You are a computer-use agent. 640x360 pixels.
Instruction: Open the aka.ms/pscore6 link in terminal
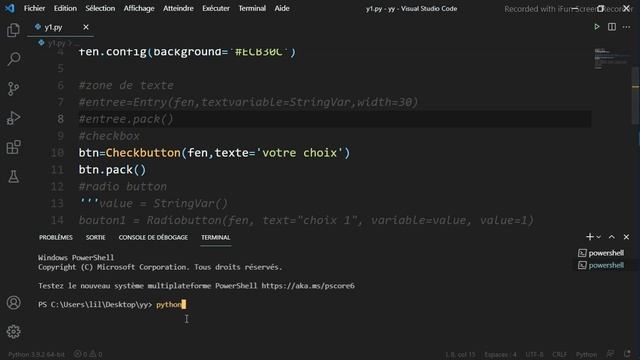tap(308, 286)
